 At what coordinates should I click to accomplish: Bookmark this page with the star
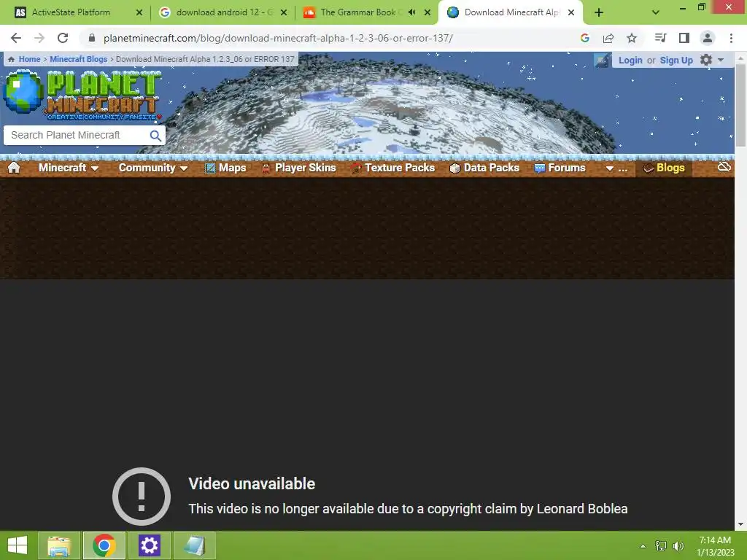click(x=632, y=38)
